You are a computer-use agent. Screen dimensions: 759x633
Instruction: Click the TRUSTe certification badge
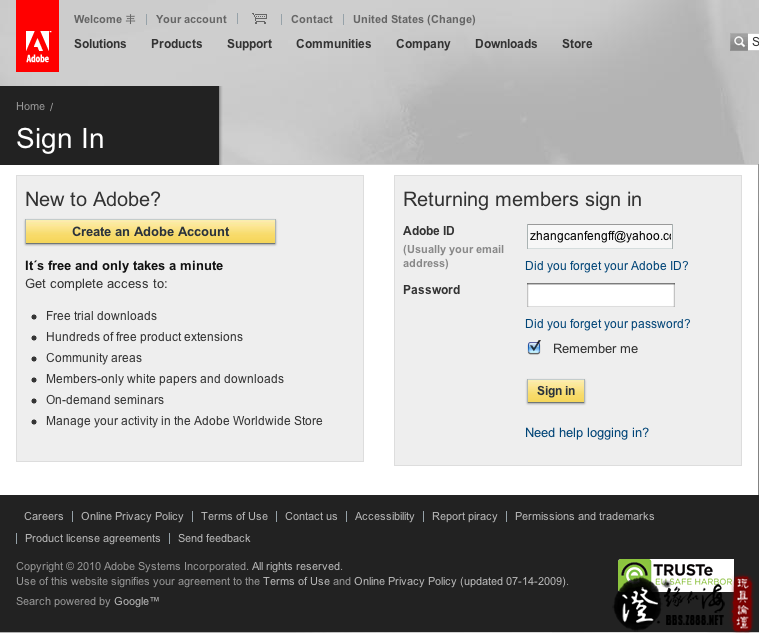tap(675, 575)
